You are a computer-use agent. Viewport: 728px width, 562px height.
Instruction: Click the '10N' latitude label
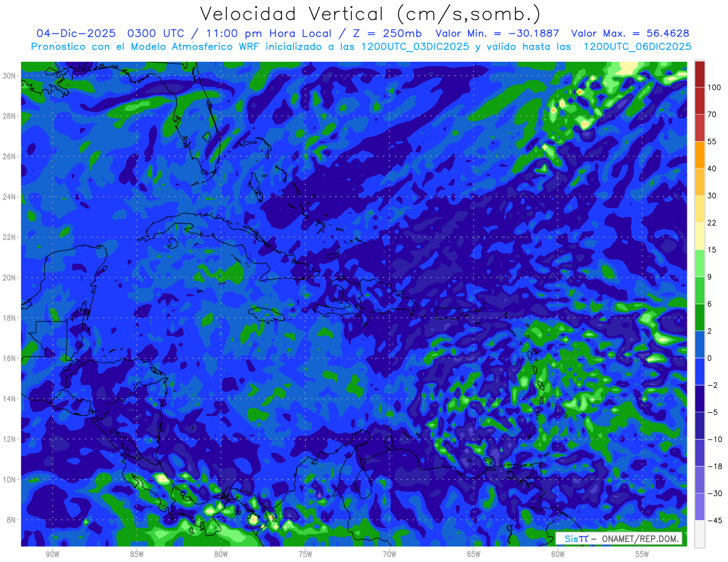(x=9, y=480)
